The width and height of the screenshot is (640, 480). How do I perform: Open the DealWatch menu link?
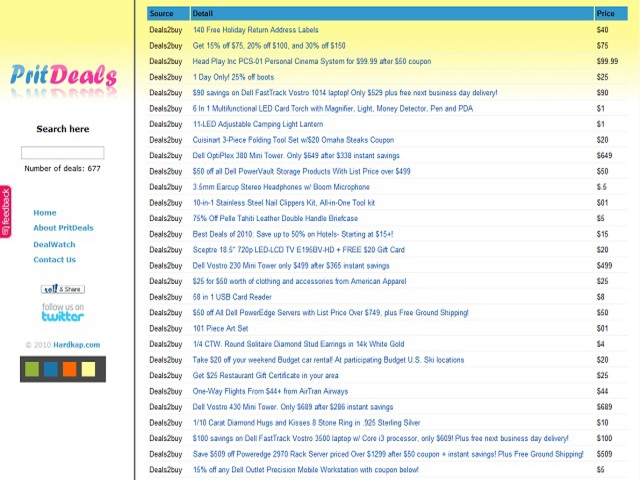point(54,244)
